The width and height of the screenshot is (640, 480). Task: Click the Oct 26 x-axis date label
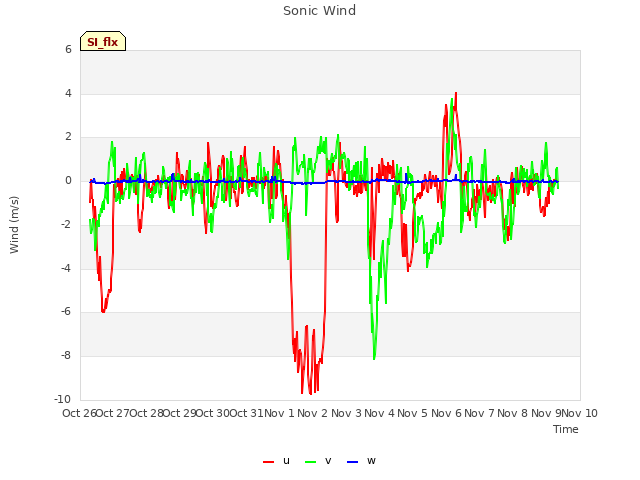79,413
